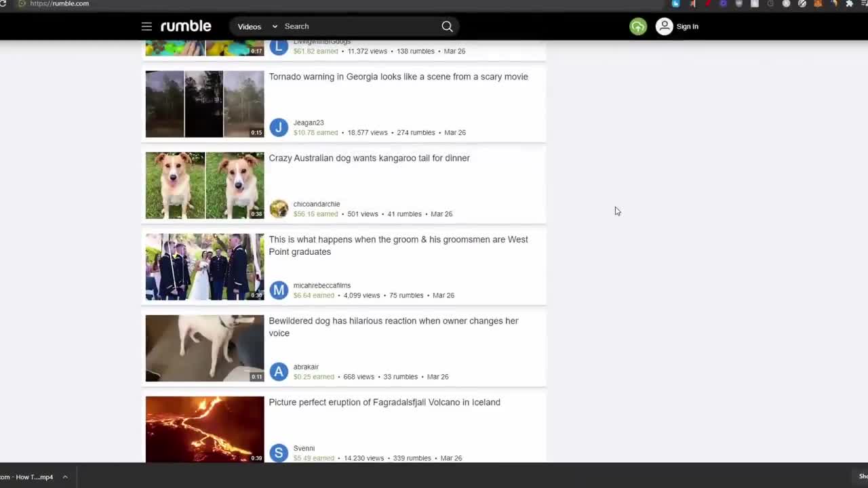Open Jeagan23 channel name
Viewport: 868px width, 488px height.
[x=309, y=123]
